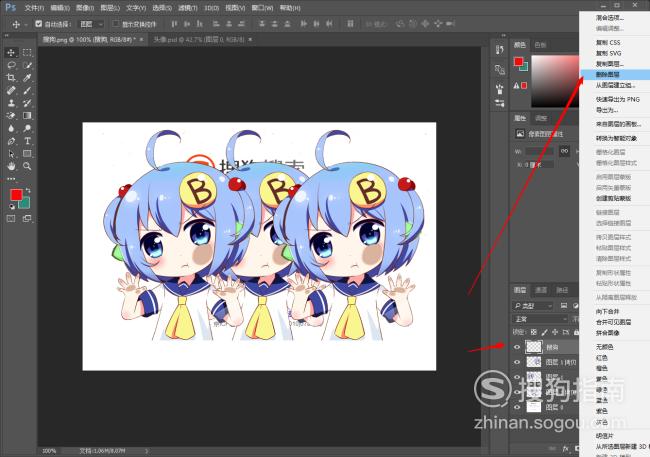
Task: Select the Rectangular Marquee tool
Action: (27, 52)
